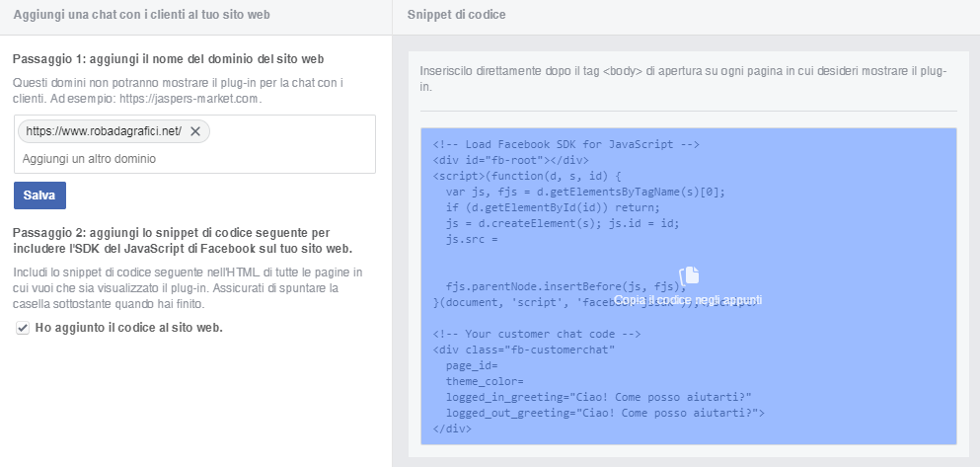The width and height of the screenshot is (980, 467).
Task: Click the 'Snippet di codice' header
Action: click(x=456, y=15)
